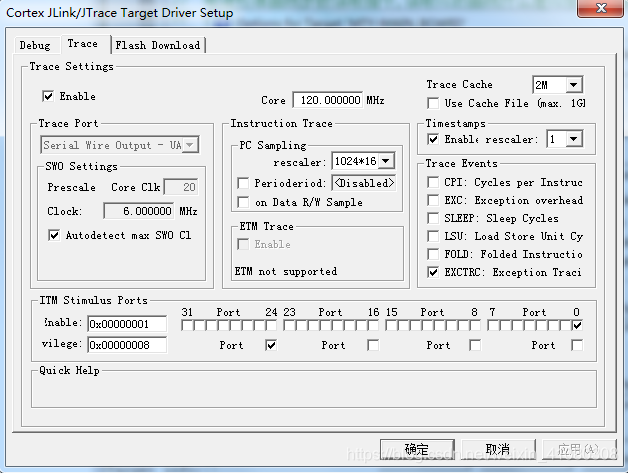This screenshot has width=628, height=473.
Task: Edit the ITM Enable value 0x00000001
Action: click(x=127, y=324)
